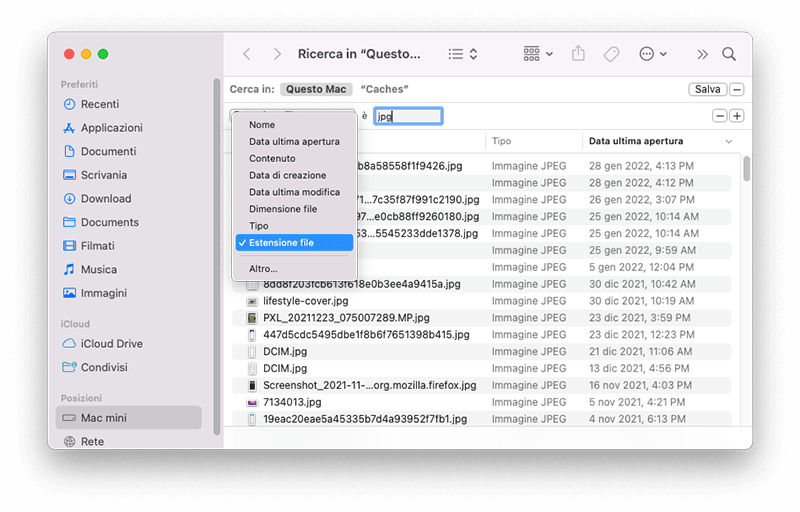The height and width of the screenshot is (512, 800).
Task: Set search scope to "Caches"
Action: [x=384, y=89]
